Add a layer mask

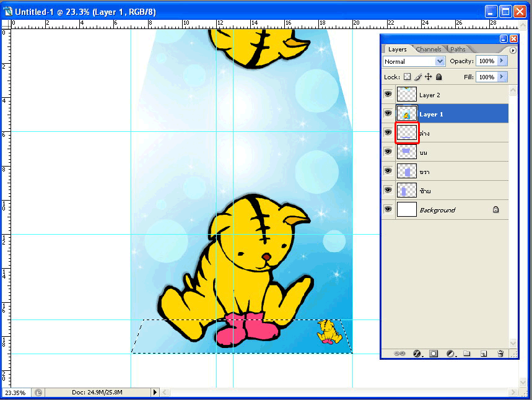click(x=434, y=354)
